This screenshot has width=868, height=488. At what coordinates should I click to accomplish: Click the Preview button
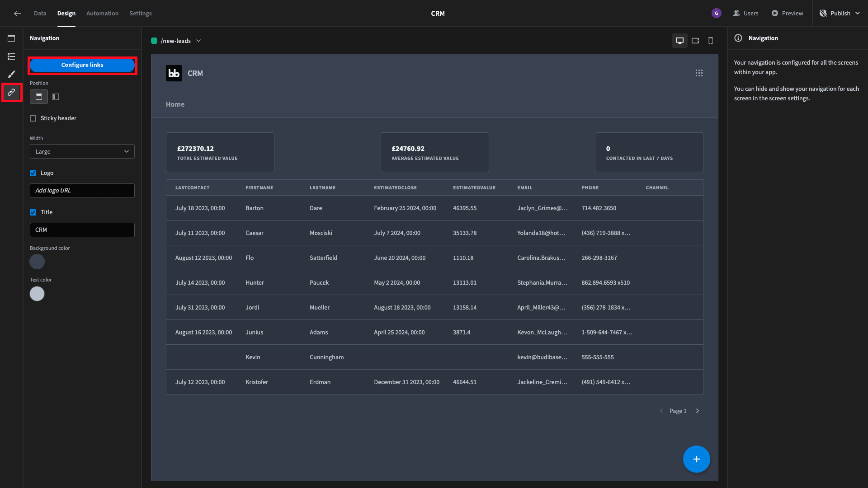point(787,14)
